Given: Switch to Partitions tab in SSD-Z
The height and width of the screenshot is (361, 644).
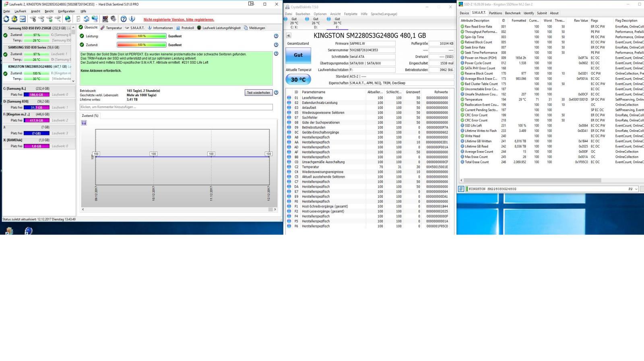Looking at the screenshot, I should pyautogui.click(x=495, y=13).
